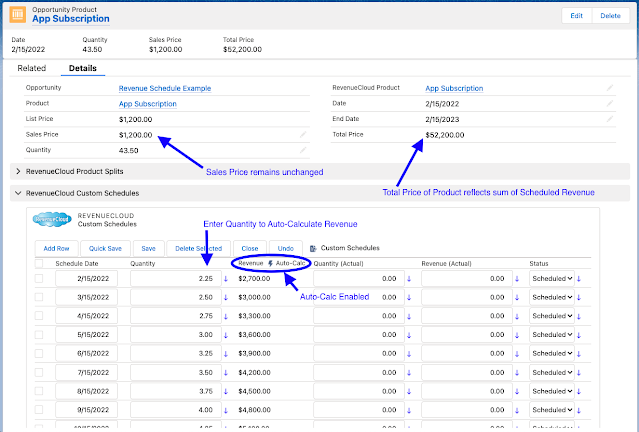Click the Custom Schedules icon beside Undo
639x432 pixels.
[313, 248]
